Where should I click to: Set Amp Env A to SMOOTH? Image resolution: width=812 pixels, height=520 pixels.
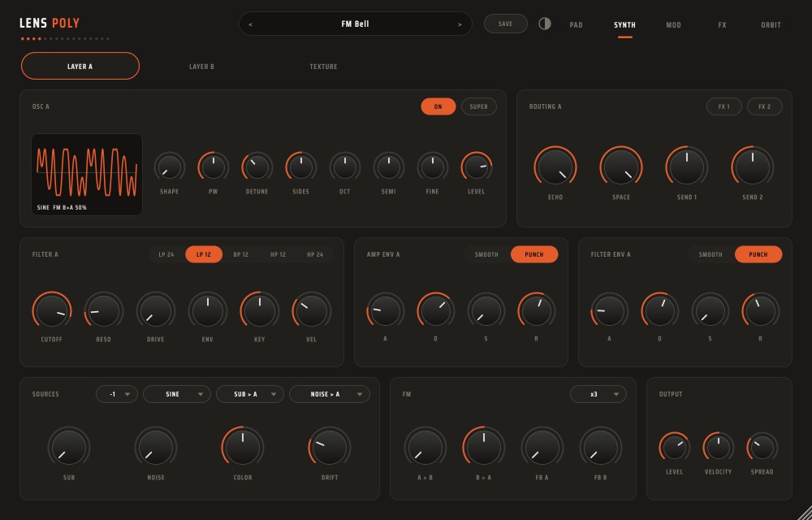click(x=486, y=254)
